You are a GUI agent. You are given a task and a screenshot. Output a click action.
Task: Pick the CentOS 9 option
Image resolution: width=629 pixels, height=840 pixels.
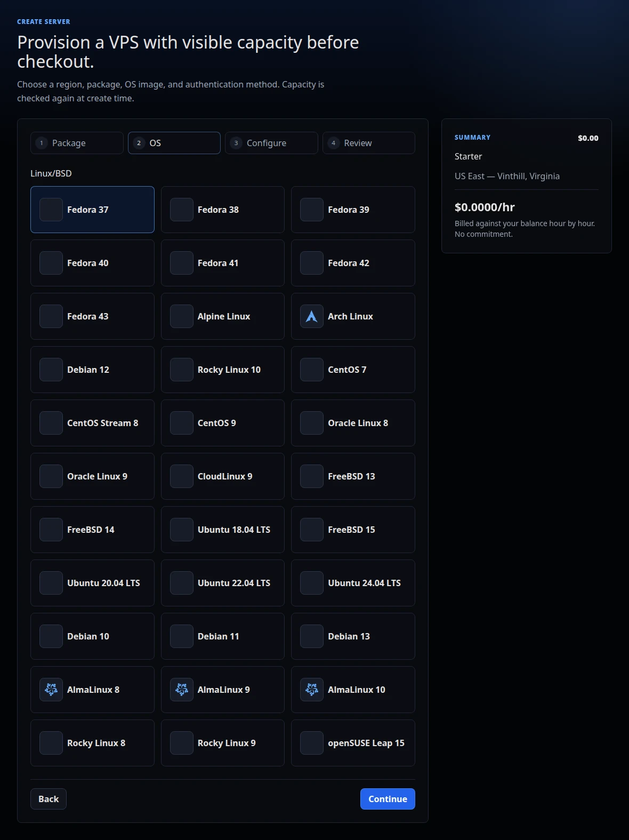[x=223, y=423]
